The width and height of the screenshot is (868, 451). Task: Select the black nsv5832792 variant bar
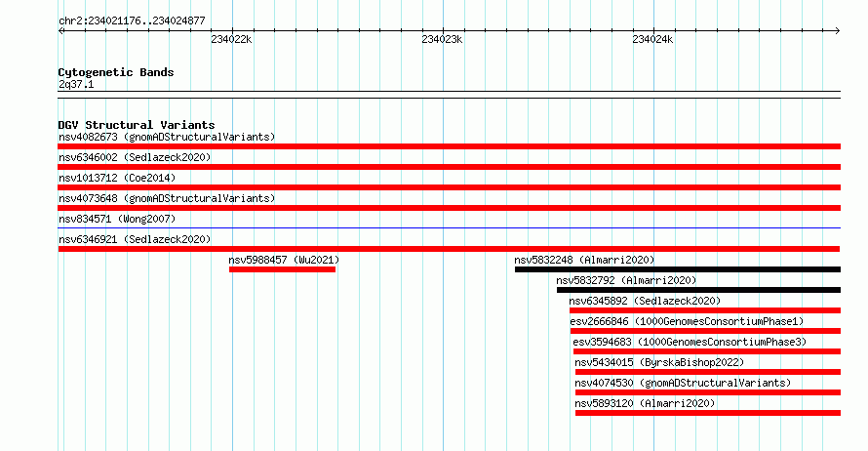pos(698,290)
